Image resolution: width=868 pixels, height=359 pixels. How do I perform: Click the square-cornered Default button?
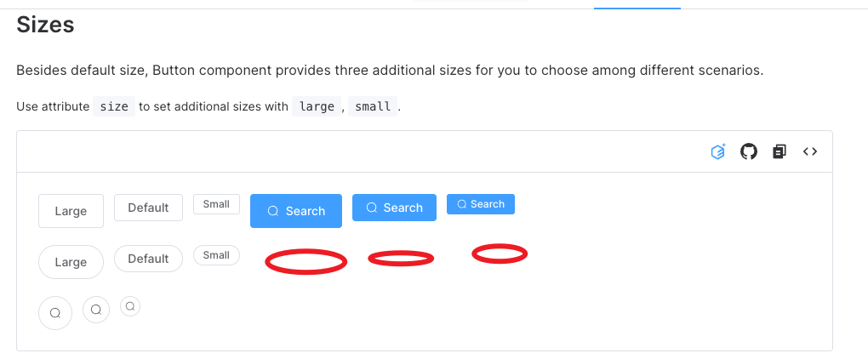(x=148, y=208)
